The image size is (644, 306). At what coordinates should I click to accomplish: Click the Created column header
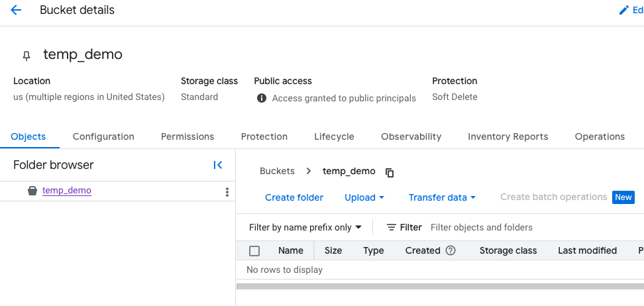pyautogui.click(x=423, y=250)
